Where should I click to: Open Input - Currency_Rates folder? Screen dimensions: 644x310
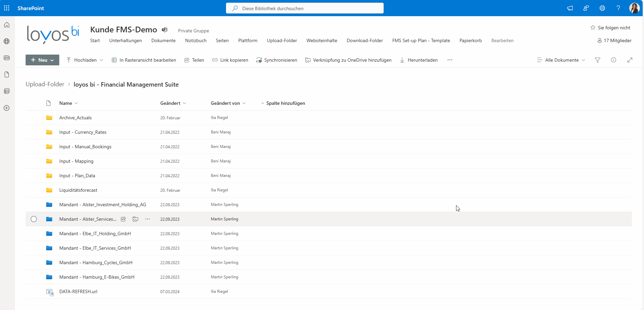click(83, 132)
